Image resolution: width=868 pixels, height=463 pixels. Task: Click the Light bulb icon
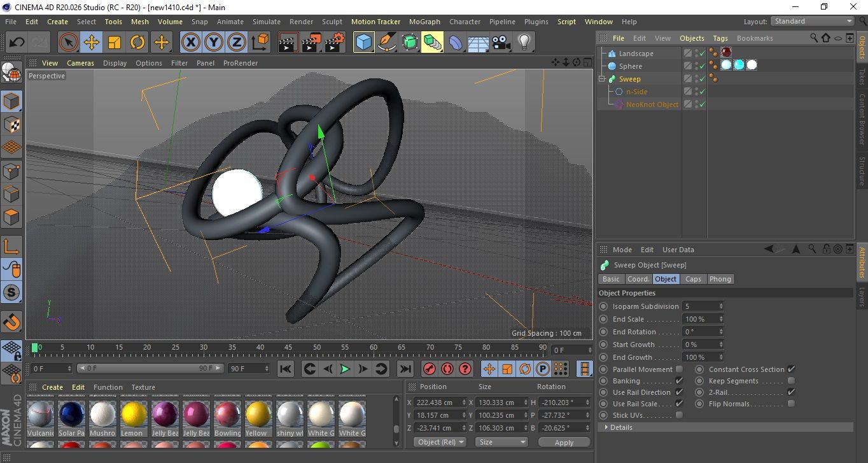coord(524,43)
